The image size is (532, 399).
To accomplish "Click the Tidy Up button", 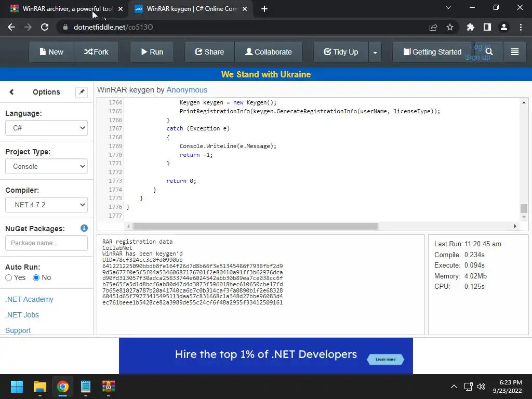I will [341, 52].
